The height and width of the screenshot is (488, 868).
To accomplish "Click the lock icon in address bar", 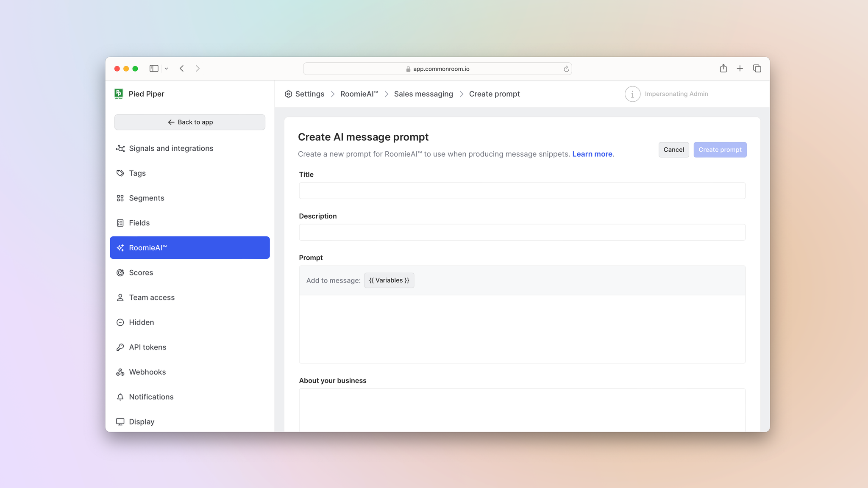I will (x=408, y=69).
